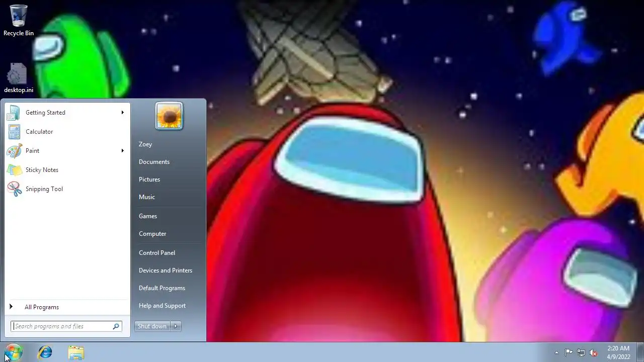Expand the Getting Started submenu arrow
The height and width of the screenshot is (362, 644).
tap(122, 113)
